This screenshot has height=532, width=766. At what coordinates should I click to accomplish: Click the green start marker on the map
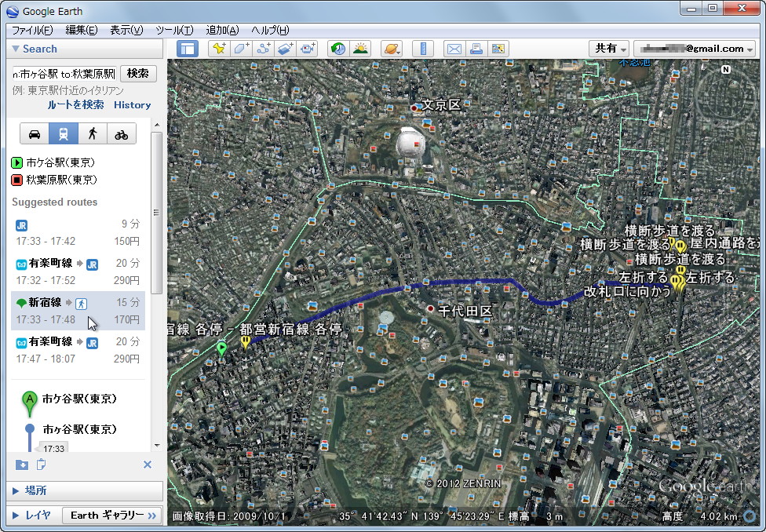coord(221,350)
